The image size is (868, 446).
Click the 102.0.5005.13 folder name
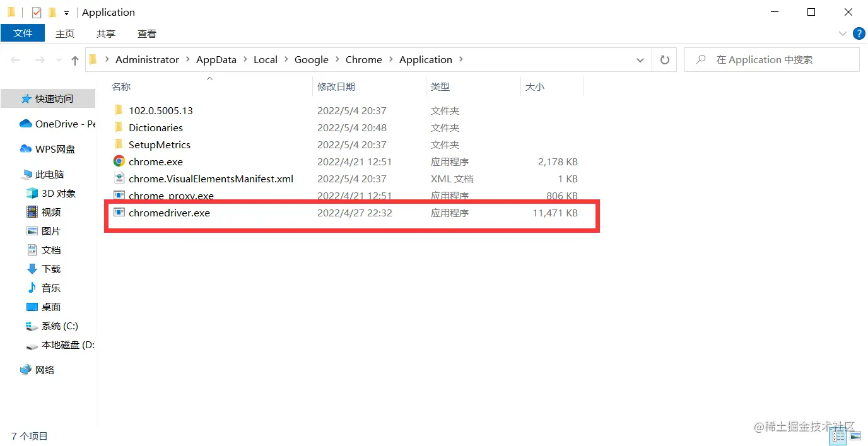(161, 110)
